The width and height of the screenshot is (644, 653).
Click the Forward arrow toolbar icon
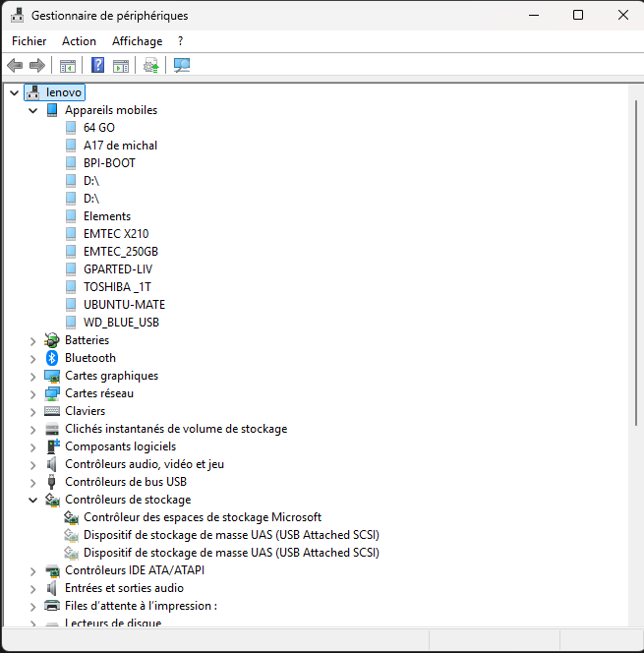[37, 65]
